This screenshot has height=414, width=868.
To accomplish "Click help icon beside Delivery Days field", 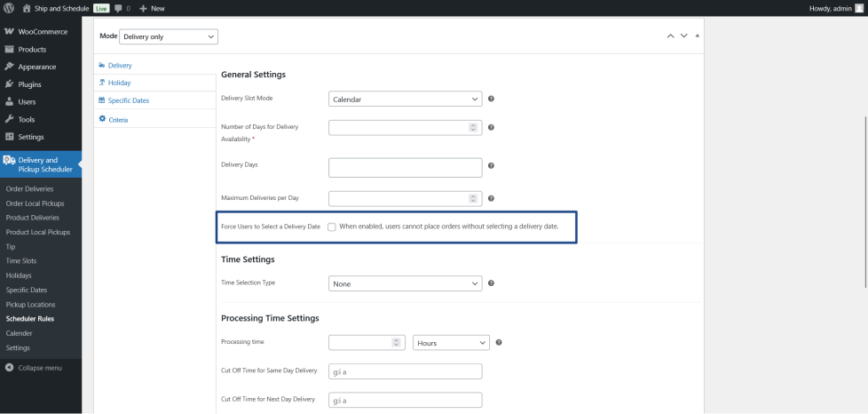I will tap(491, 165).
